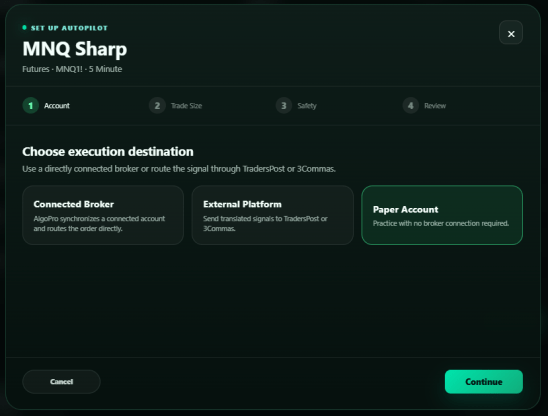Select the Paper Account option card
This screenshot has width=548, height=416.
(x=442, y=215)
